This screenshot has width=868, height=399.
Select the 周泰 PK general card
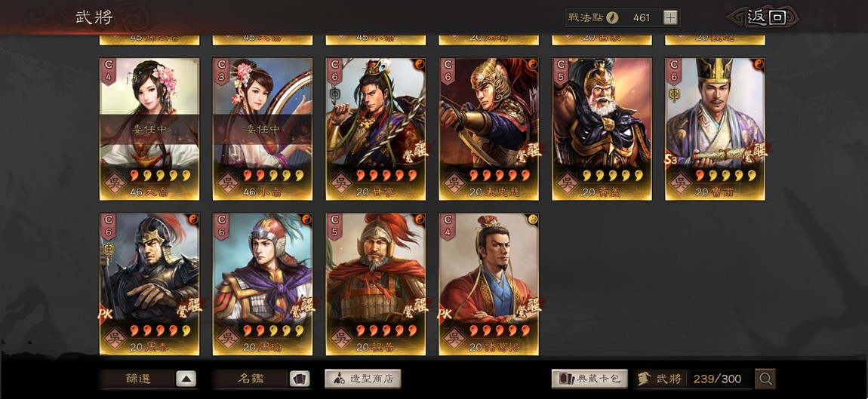coord(149,284)
